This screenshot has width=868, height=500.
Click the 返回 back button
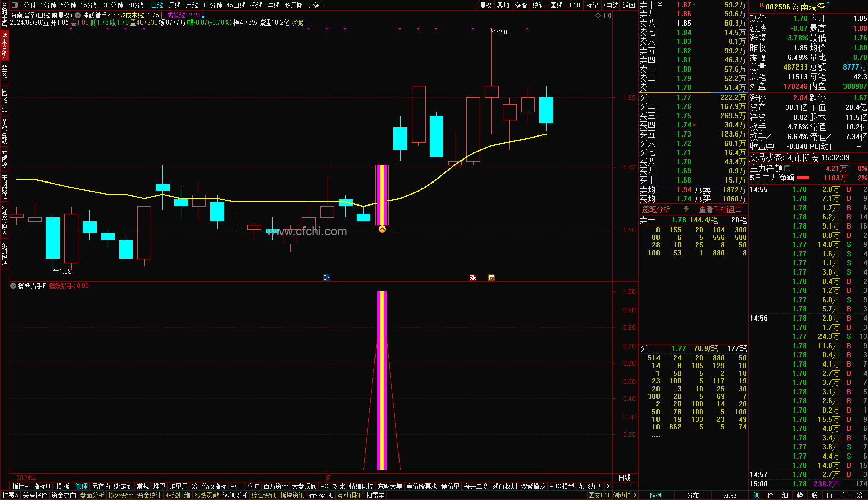coord(629,5)
